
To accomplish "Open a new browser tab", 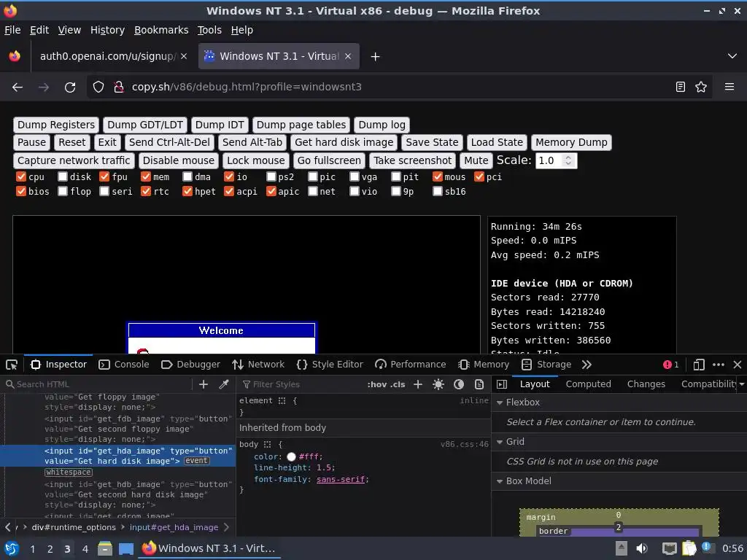I will pos(376,57).
